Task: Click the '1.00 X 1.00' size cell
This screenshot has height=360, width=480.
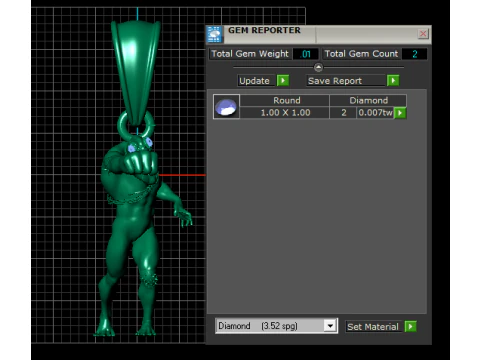Action: click(285, 113)
